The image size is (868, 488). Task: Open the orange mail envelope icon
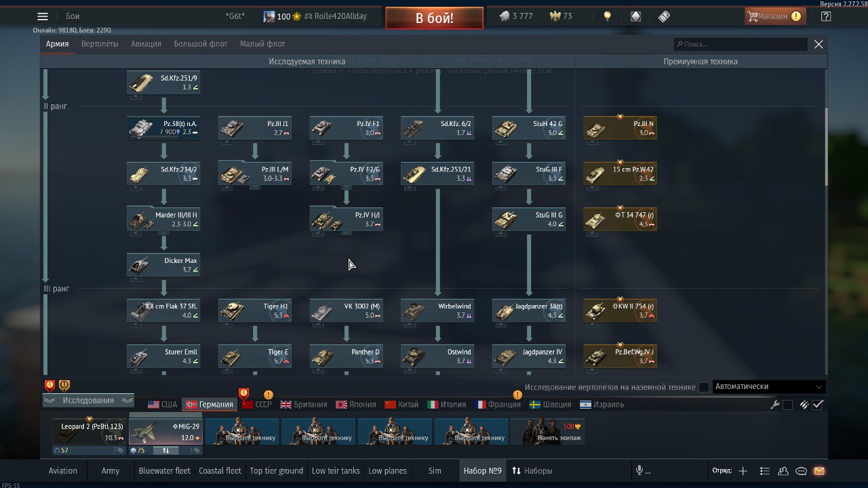pyautogui.click(x=818, y=470)
